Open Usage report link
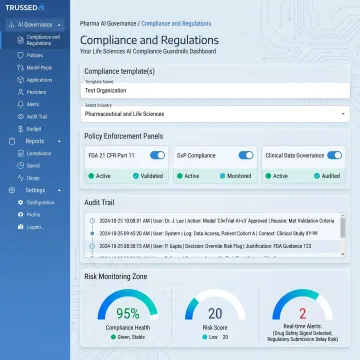This screenshot has height=360, width=360. coord(33,178)
